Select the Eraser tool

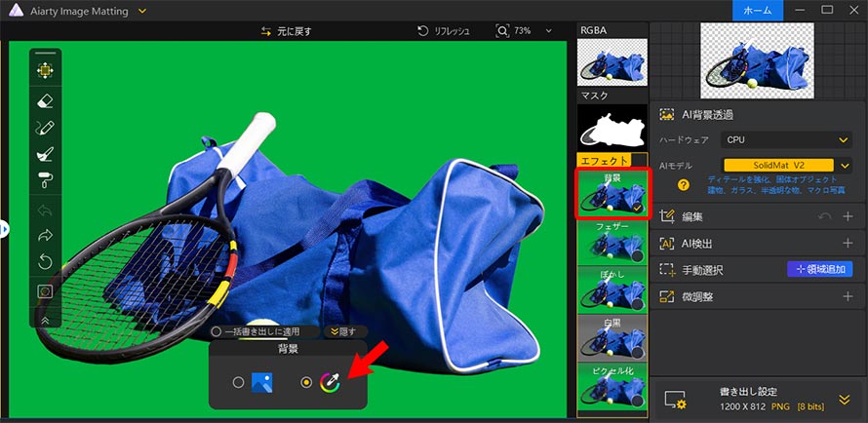click(45, 101)
